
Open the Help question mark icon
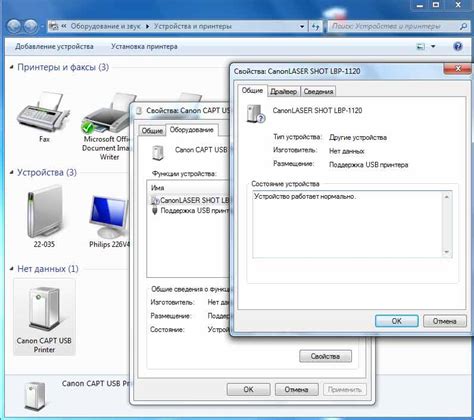458,46
